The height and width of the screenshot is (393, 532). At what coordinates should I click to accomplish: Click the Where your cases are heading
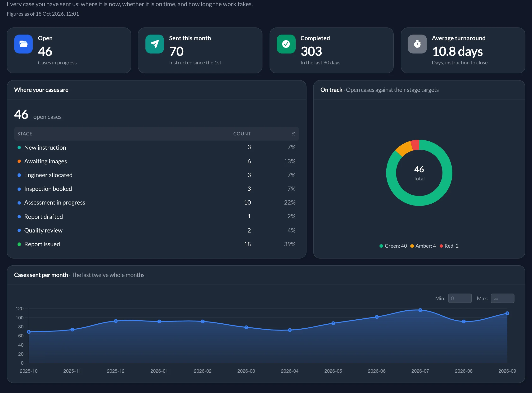(41, 90)
